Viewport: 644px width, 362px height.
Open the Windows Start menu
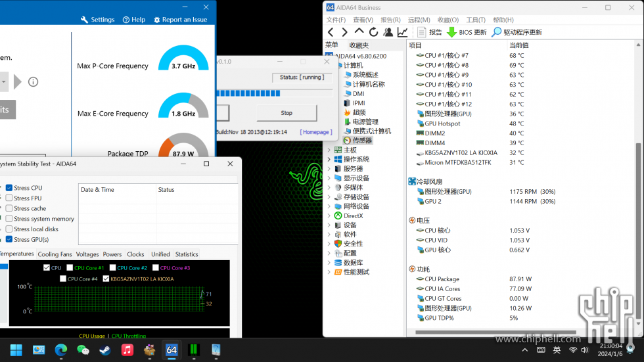tap(16, 350)
